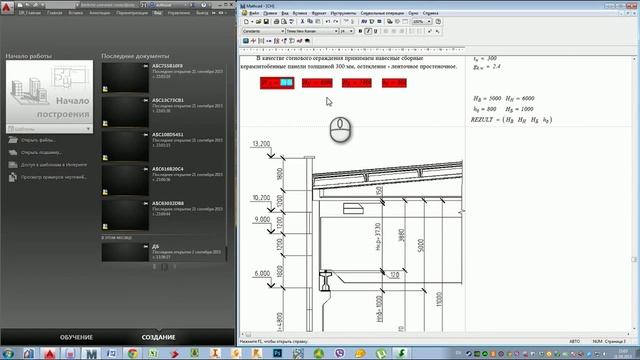
Task: Click Print icon in Mathcad toolbar
Action: click(276, 22)
